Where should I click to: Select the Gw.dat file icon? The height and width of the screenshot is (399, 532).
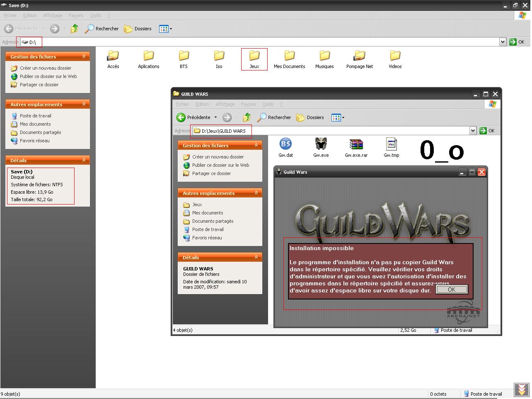pyautogui.click(x=286, y=148)
